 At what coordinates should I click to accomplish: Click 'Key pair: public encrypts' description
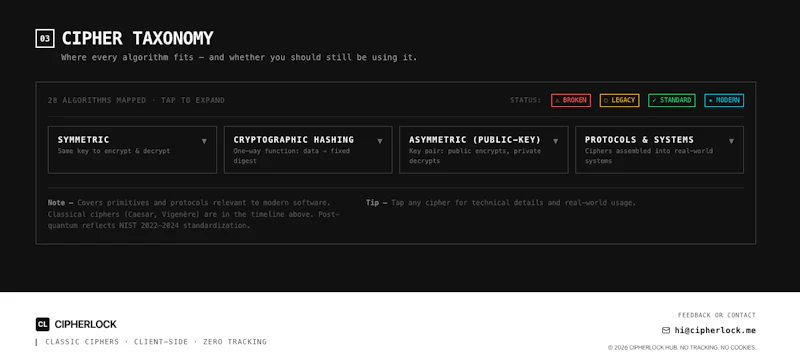click(475, 156)
